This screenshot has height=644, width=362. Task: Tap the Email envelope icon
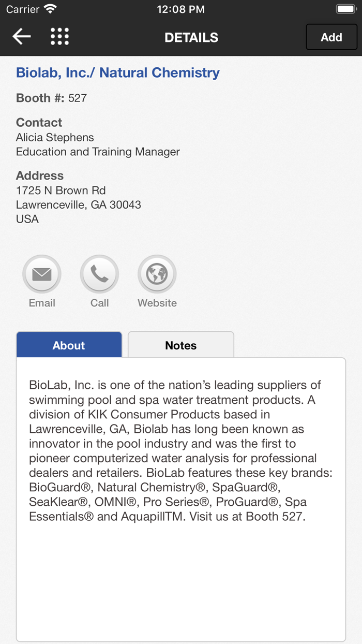tap(42, 274)
